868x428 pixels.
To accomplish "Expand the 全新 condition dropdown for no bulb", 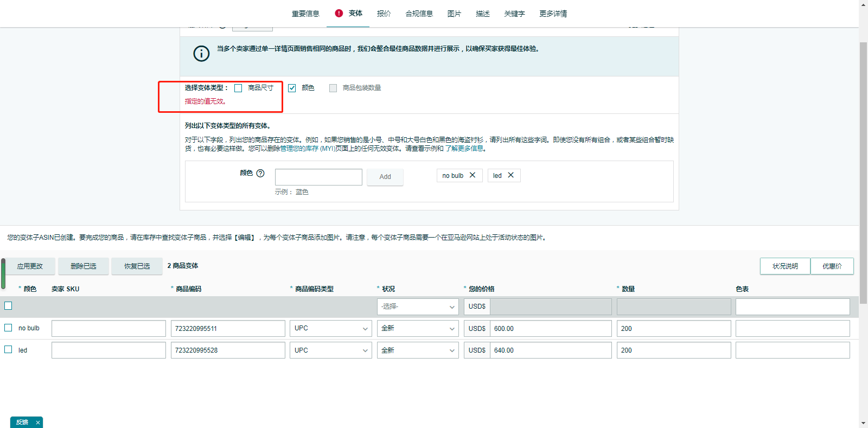I will click(x=418, y=328).
